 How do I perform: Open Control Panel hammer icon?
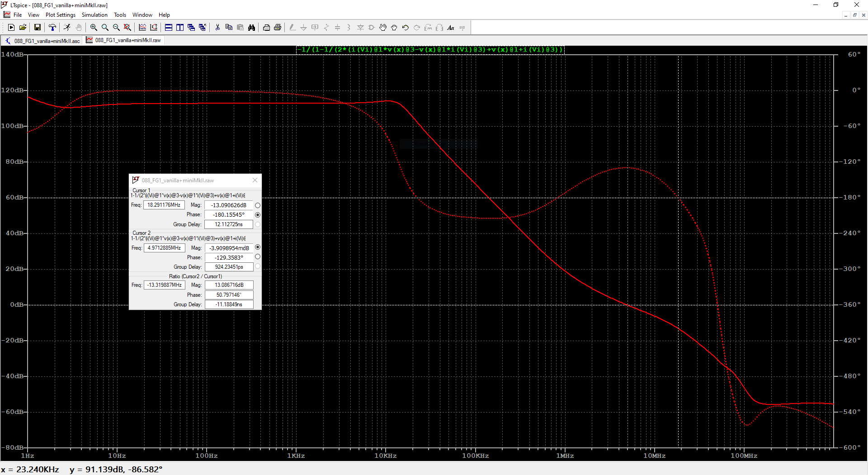pyautogui.click(x=52, y=28)
